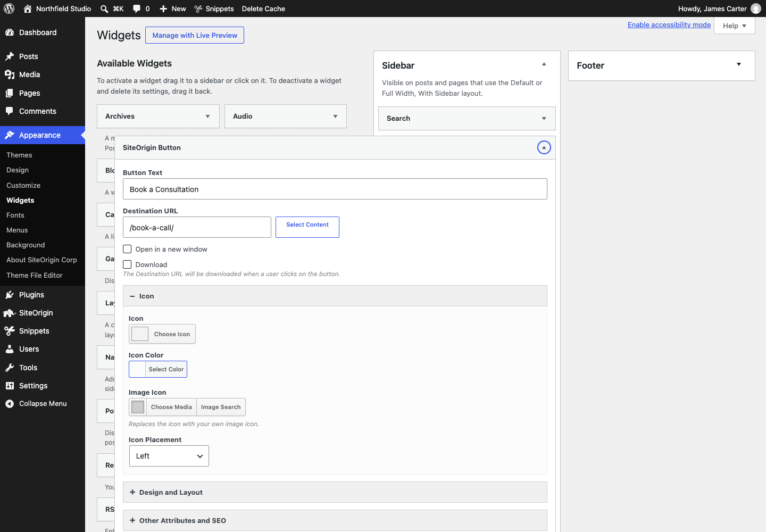This screenshot has width=766, height=532.
Task: Expand the Search widget in Sidebar
Action: coord(544,119)
